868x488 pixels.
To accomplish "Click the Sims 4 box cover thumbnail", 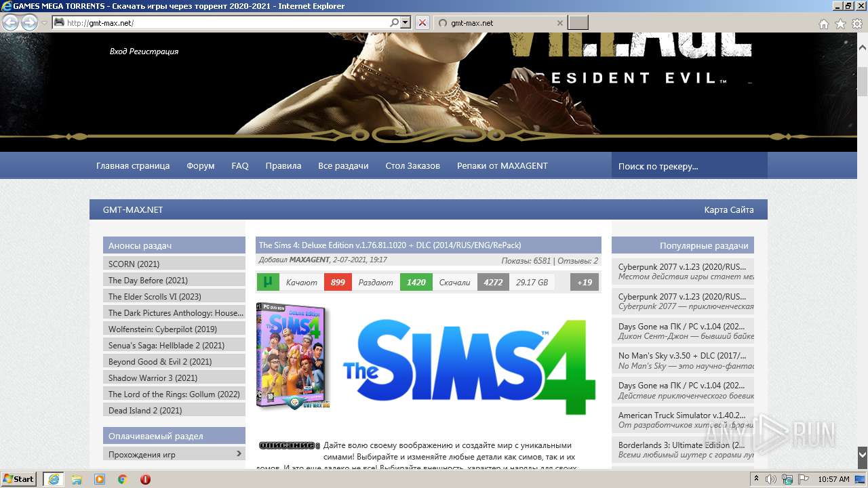I will click(x=293, y=357).
